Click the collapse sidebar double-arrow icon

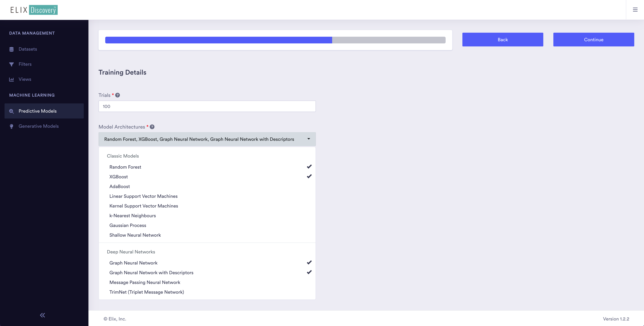tap(42, 315)
